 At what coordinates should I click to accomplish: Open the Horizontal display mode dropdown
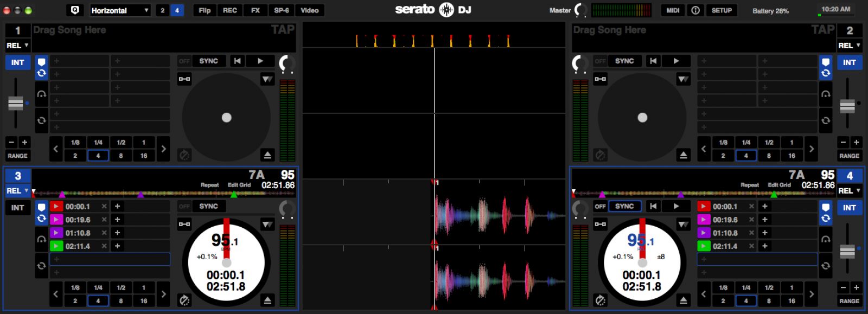pos(120,10)
